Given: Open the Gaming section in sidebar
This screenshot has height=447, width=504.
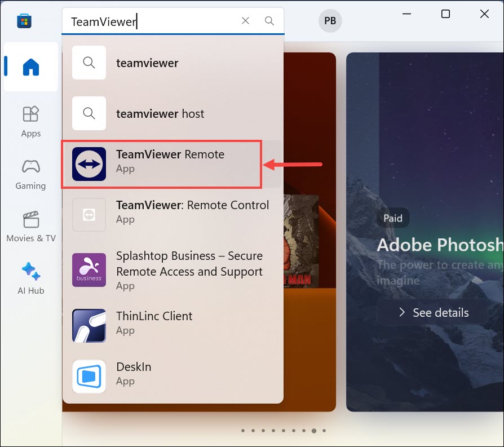Looking at the screenshot, I should [x=30, y=174].
